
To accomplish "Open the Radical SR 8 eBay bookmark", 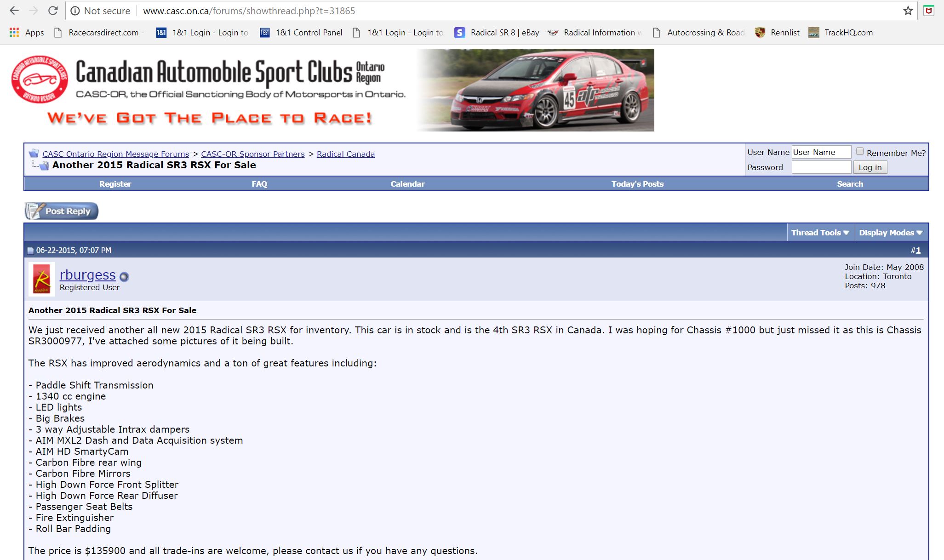I will click(x=497, y=33).
